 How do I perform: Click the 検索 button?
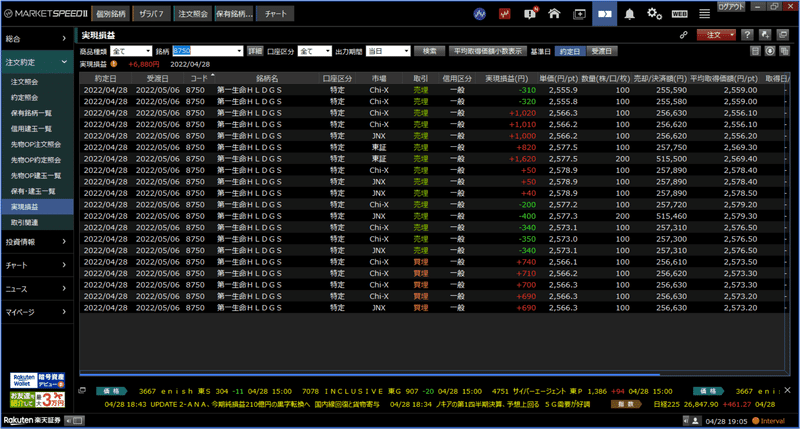coord(429,52)
